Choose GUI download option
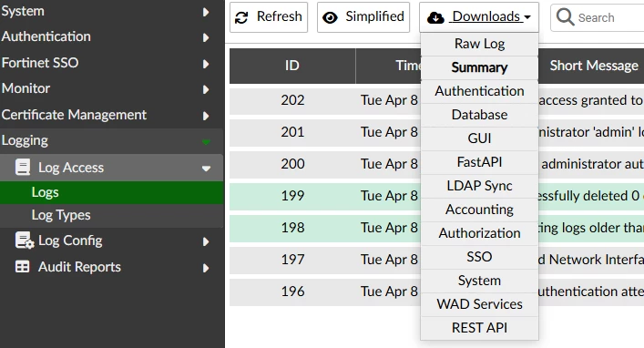The width and height of the screenshot is (644, 348). pyautogui.click(x=479, y=138)
